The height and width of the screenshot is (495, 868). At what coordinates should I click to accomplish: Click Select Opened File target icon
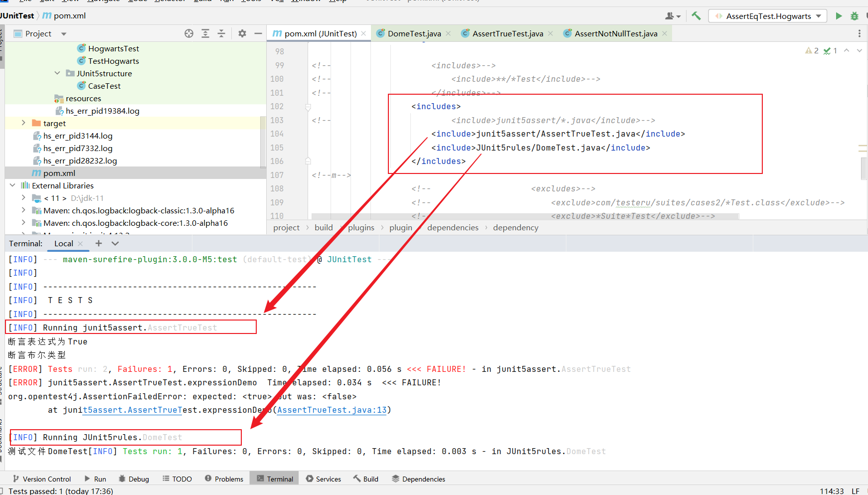pyautogui.click(x=189, y=33)
